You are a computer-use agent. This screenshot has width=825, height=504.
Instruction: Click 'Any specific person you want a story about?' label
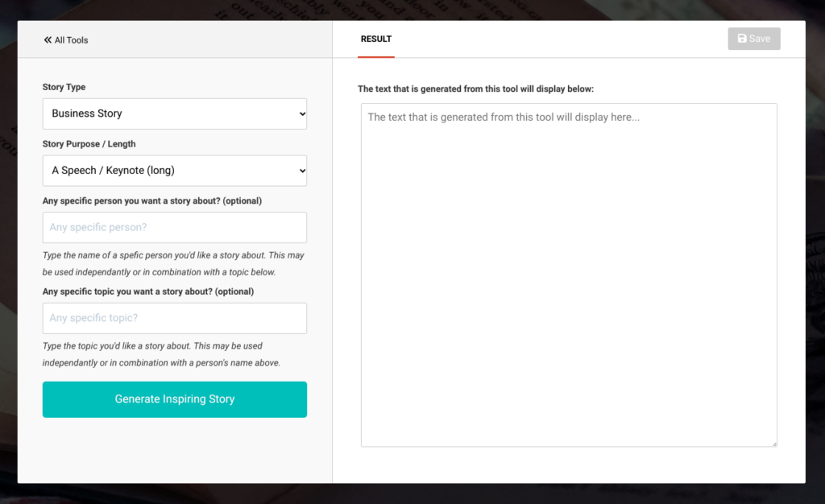click(x=152, y=200)
